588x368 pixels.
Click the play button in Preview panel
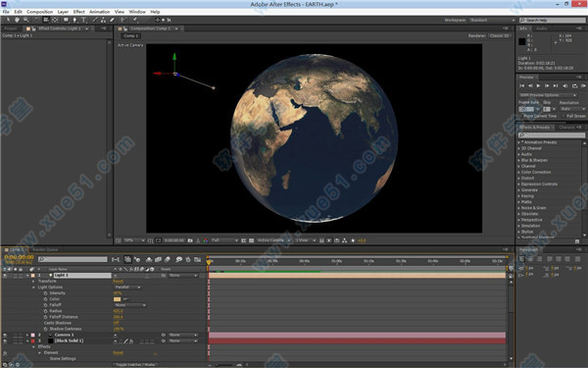coord(538,86)
